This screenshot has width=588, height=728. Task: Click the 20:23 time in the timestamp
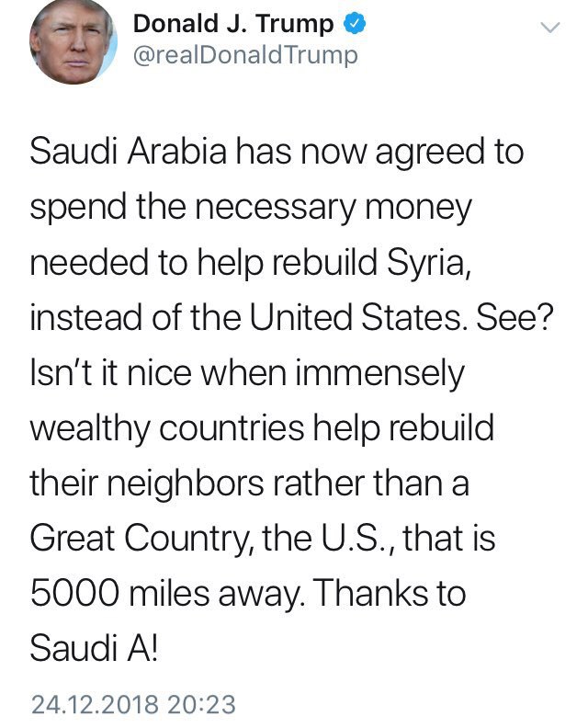point(200,705)
